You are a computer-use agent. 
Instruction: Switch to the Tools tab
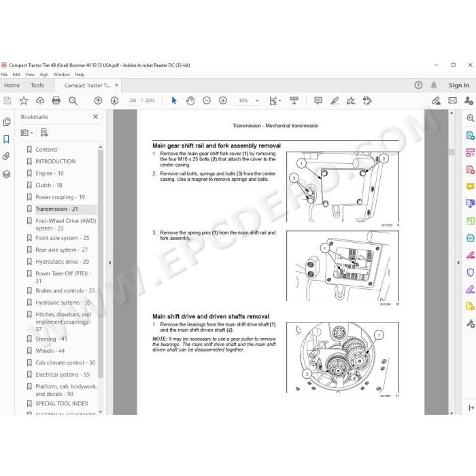pos(37,85)
